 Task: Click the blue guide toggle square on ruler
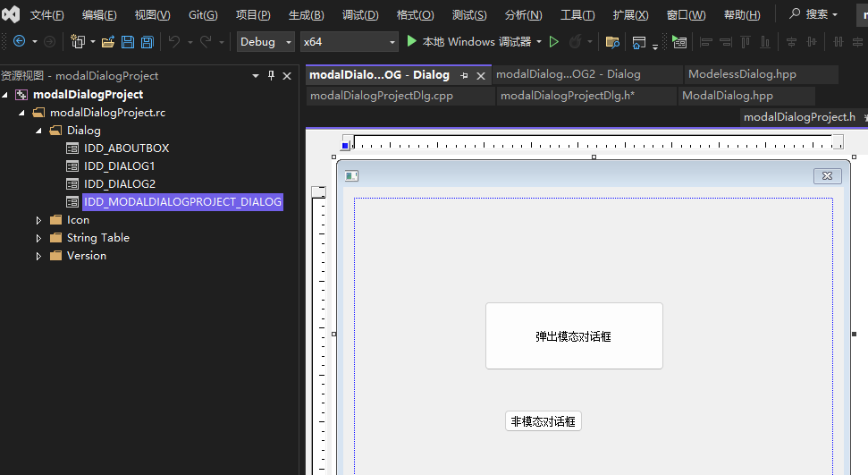point(345,146)
